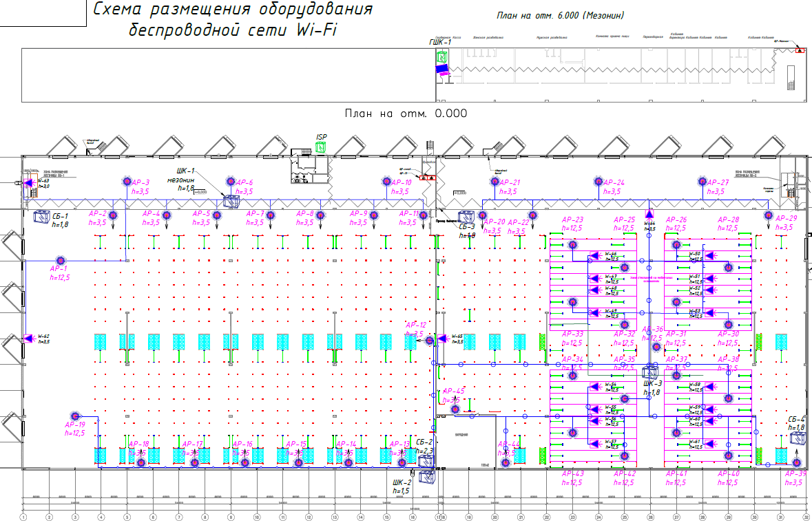This screenshot has width=812, height=525.
Task: Click the AP-6 access point symbol
Action: tap(231, 181)
